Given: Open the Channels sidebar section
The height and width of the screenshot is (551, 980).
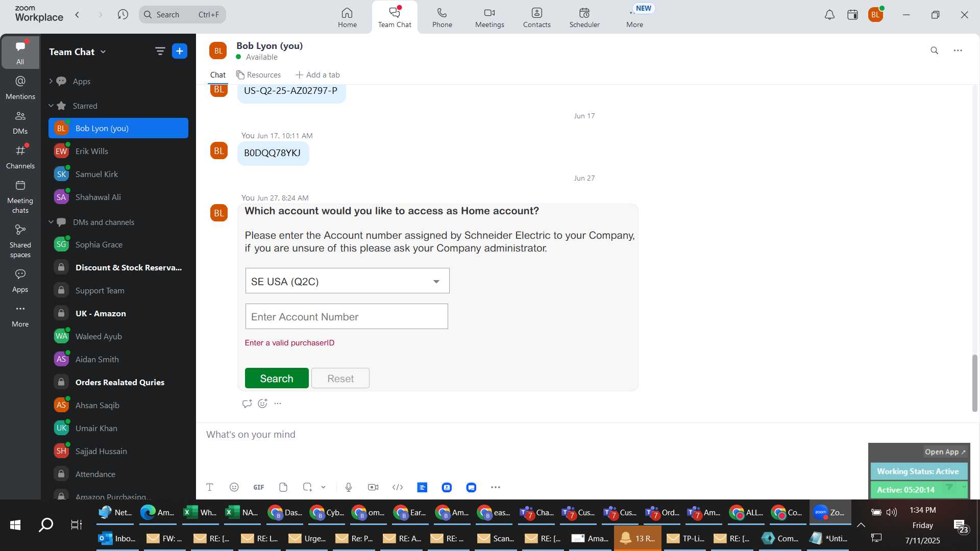Looking at the screenshot, I should click(20, 157).
